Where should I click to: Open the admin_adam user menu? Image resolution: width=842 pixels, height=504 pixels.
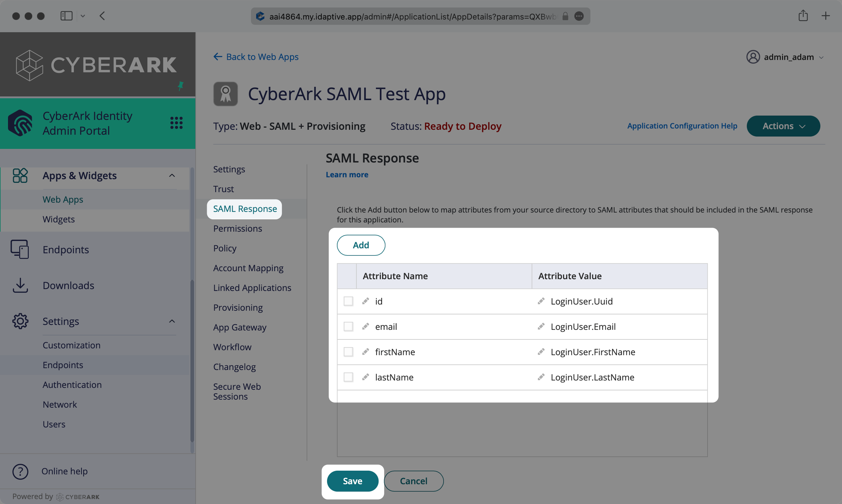[785, 57]
